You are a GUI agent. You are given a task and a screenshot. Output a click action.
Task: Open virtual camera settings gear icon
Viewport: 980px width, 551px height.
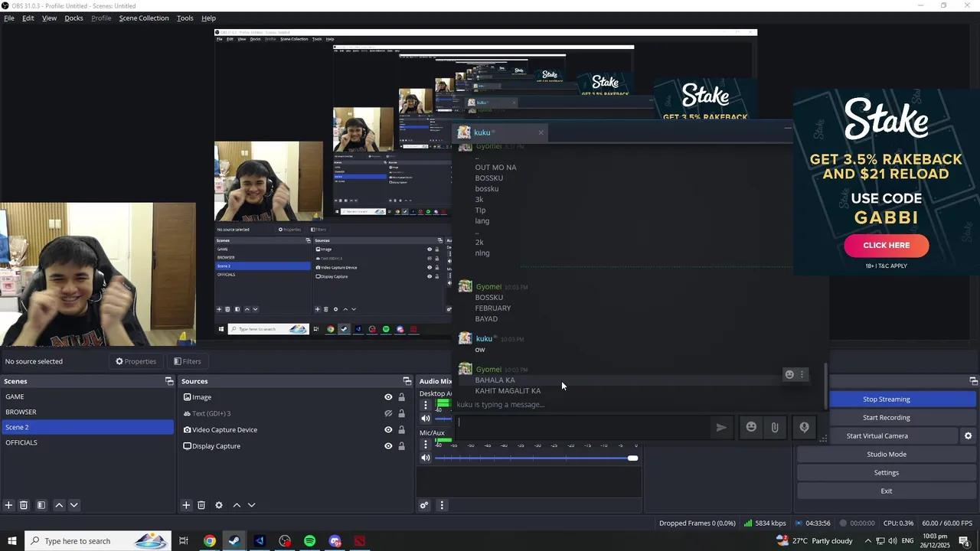tap(968, 435)
